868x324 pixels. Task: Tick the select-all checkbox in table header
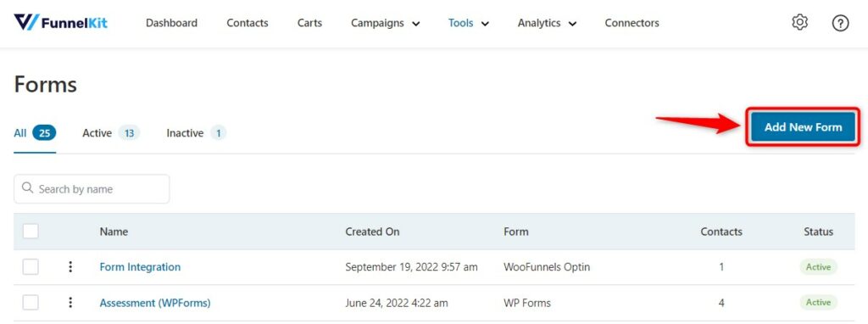tap(31, 231)
